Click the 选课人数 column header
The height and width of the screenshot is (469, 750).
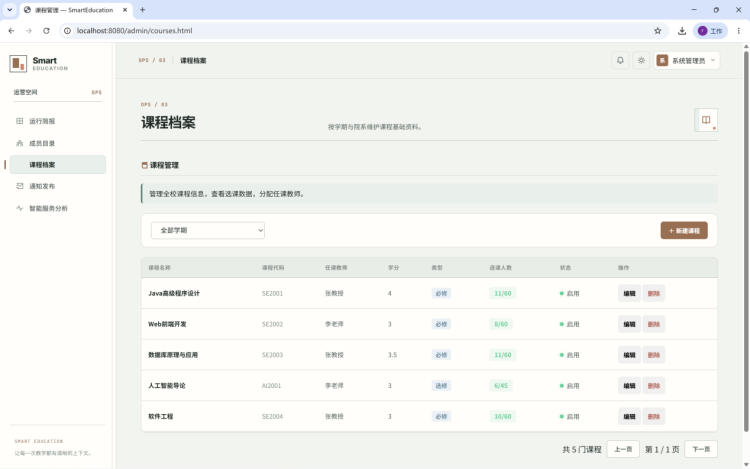[500, 268]
